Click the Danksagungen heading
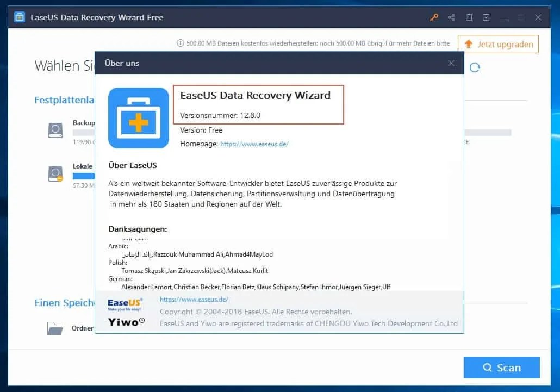 [x=138, y=229]
